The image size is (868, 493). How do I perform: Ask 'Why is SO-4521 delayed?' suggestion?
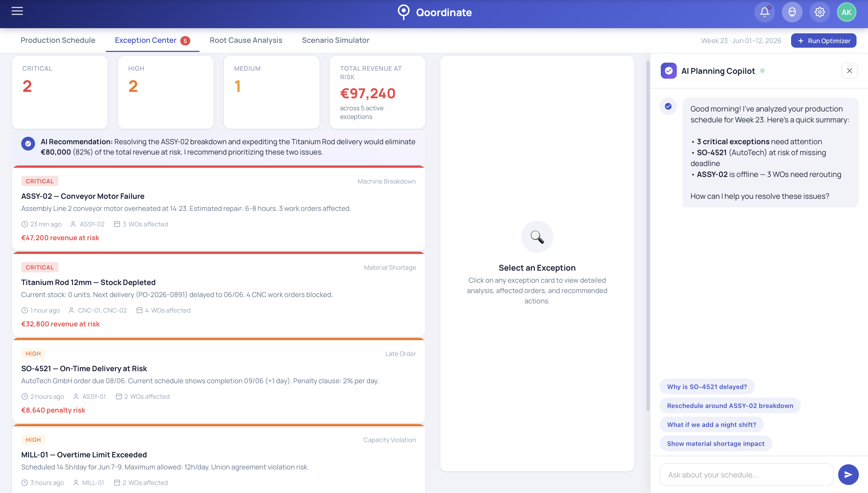pos(707,387)
